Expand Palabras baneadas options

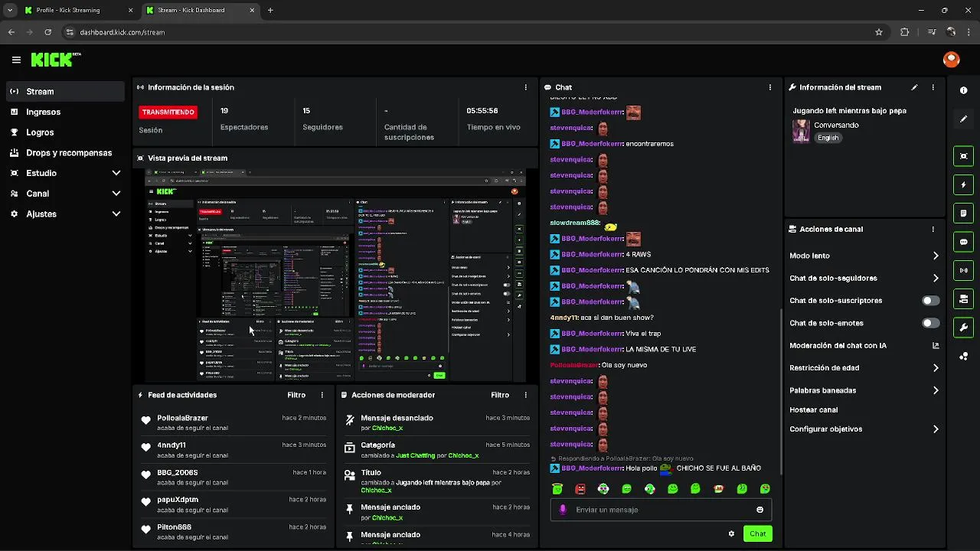tap(936, 390)
